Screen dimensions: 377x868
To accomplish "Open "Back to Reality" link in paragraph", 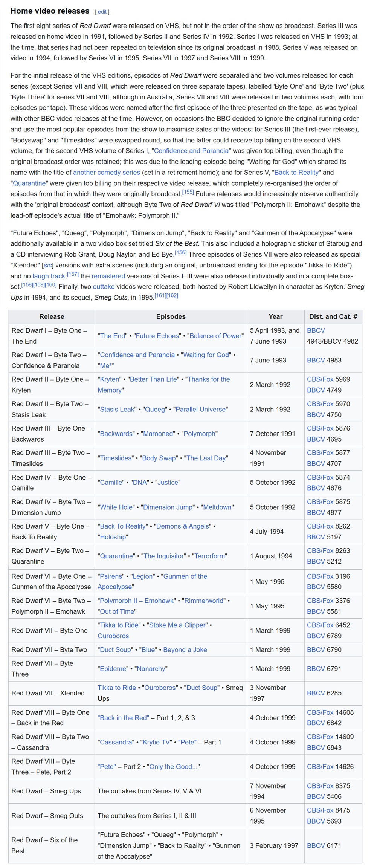I will pyautogui.click(x=297, y=172).
